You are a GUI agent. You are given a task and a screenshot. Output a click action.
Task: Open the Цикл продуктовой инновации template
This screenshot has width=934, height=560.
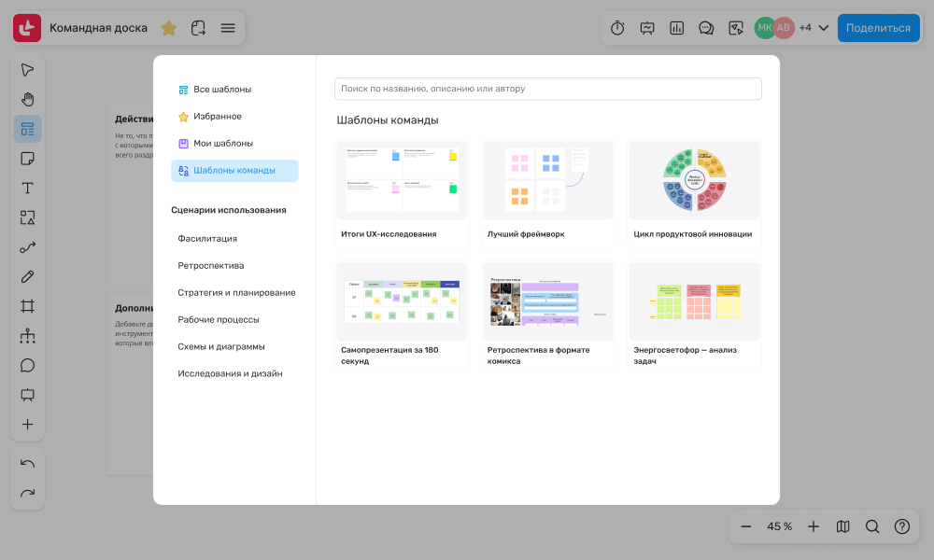click(695, 194)
